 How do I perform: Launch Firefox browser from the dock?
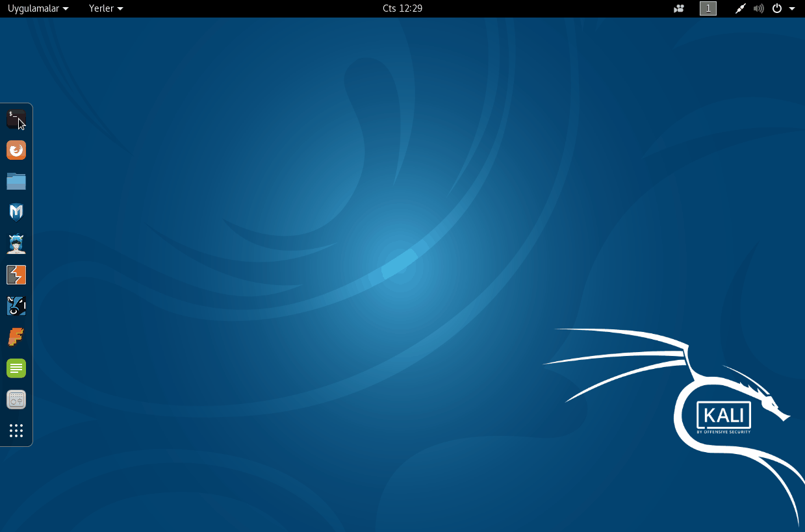[x=16, y=151]
